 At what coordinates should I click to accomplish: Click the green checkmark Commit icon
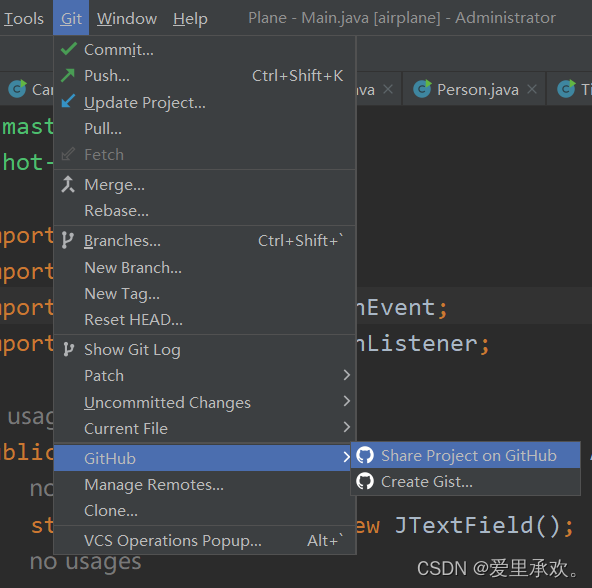(69, 49)
